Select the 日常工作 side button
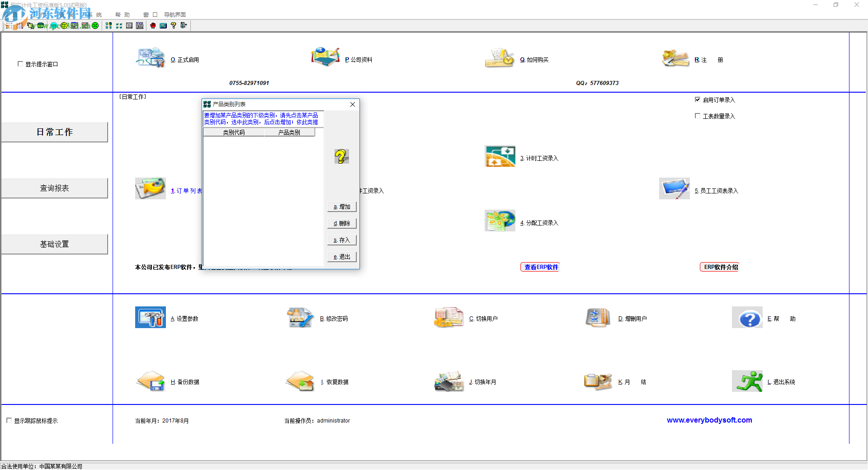The width and height of the screenshot is (868, 470). pyautogui.click(x=54, y=132)
